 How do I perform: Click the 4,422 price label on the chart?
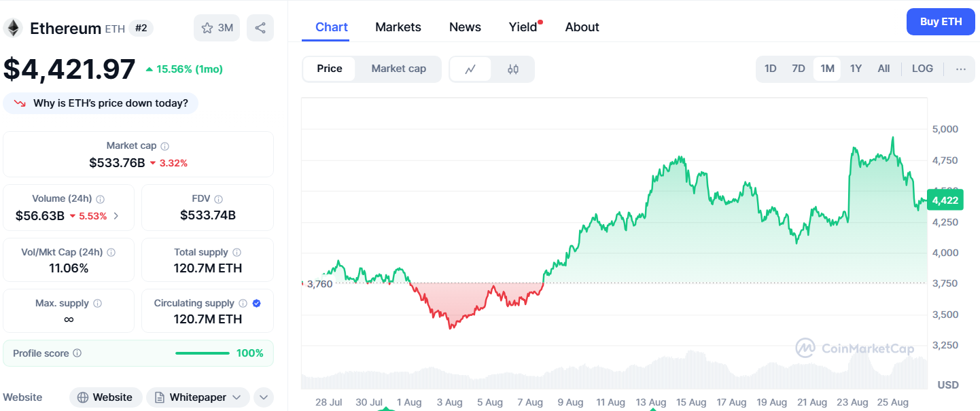945,200
